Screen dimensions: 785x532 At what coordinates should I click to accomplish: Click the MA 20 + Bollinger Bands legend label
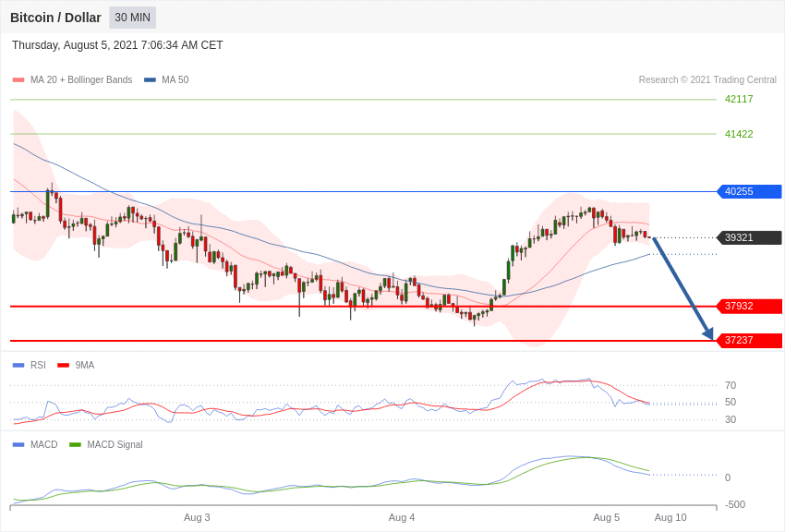81,79
